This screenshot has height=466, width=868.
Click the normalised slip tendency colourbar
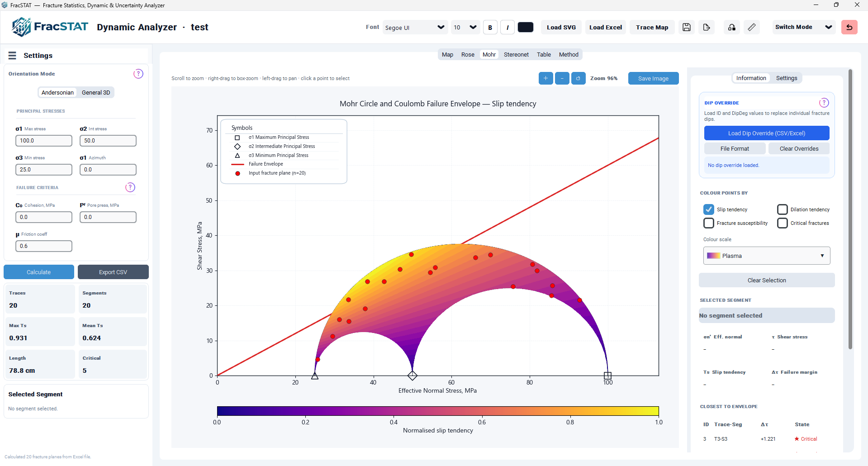click(x=438, y=411)
